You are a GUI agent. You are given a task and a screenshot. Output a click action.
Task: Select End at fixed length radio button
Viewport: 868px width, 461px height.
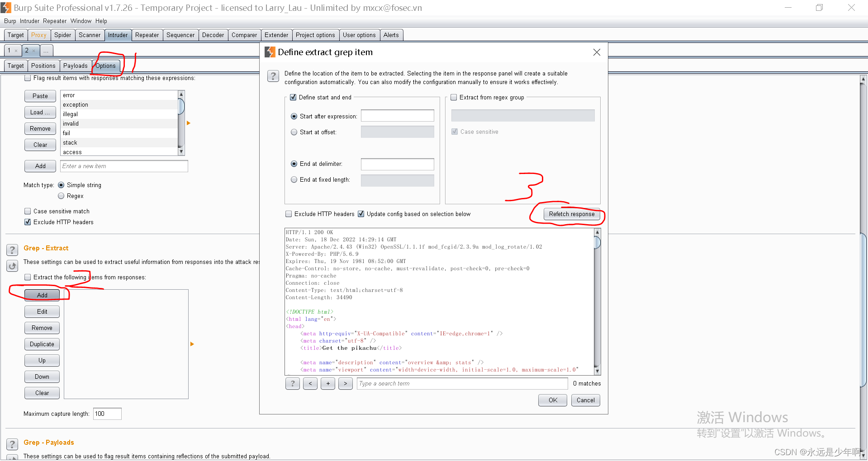click(294, 179)
